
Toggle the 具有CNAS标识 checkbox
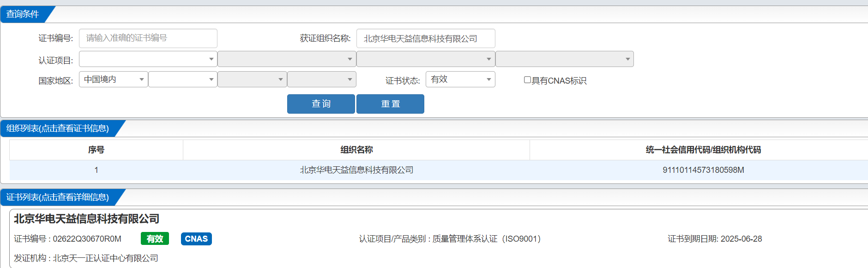pyautogui.click(x=527, y=80)
